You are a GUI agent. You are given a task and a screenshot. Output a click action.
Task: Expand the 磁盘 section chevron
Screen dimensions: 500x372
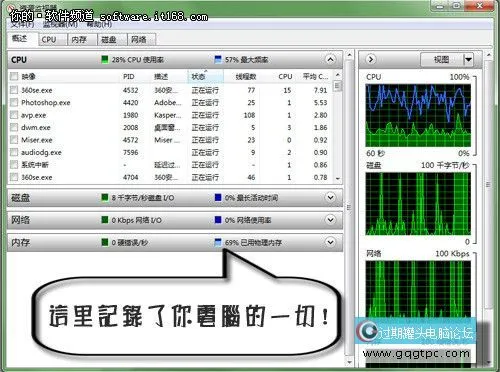point(330,197)
